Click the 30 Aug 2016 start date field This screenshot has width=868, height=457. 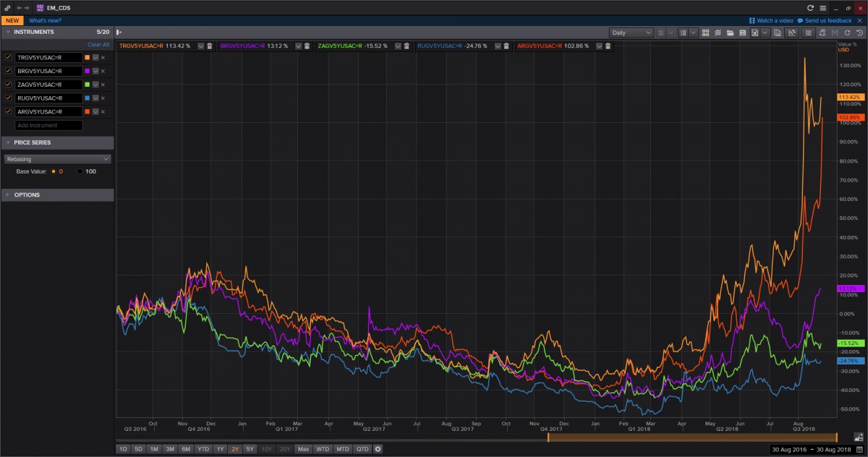[x=789, y=449]
